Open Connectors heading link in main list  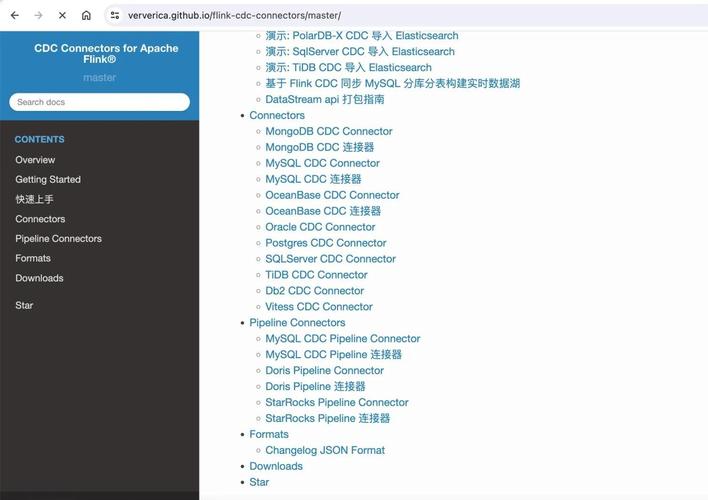277,115
